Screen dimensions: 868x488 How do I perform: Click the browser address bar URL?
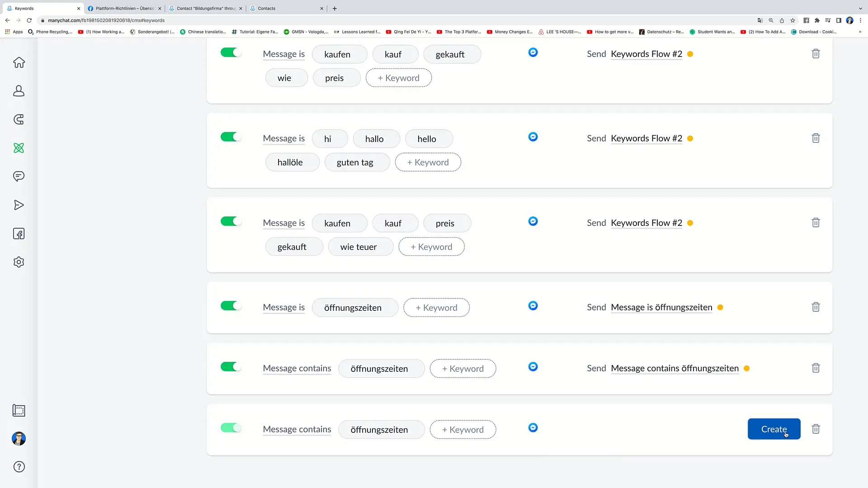point(106,20)
